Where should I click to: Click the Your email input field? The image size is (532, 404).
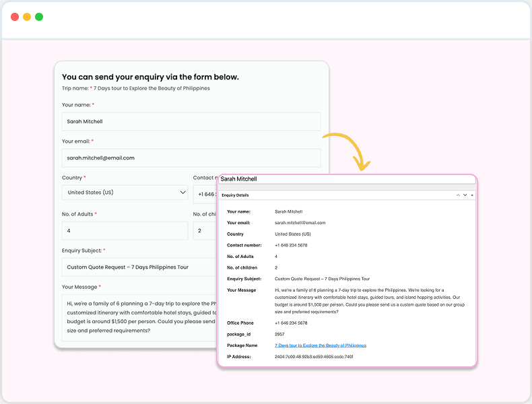coord(191,158)
